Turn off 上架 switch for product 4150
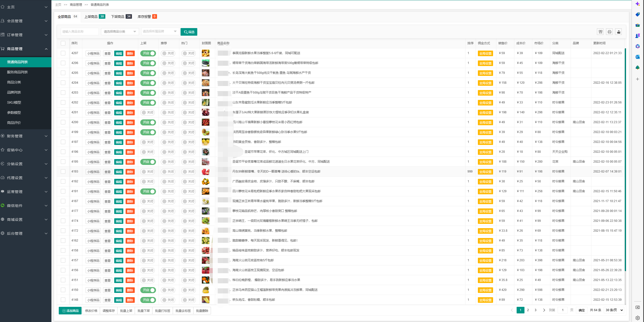The width and height of the screenshot is (644, 322). coord(148,290)
